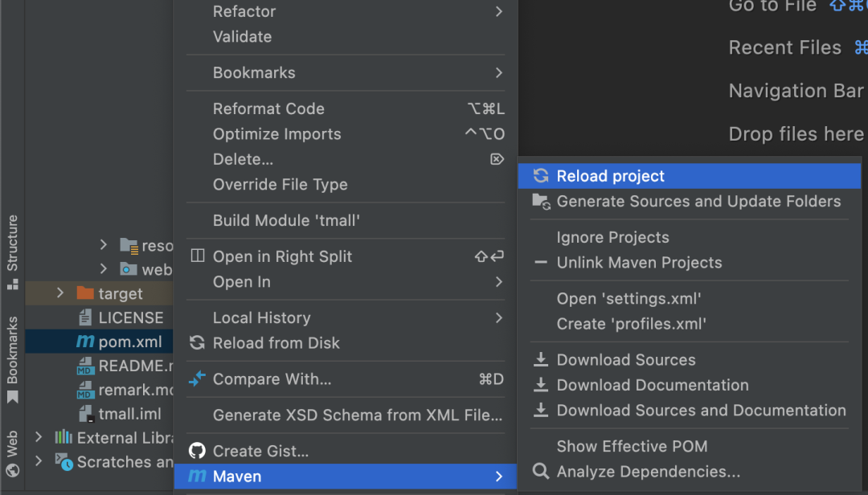Click the Reload project sync icon
Image resolution: width=868 pixels, height=495 pixels.
point(541,176)
